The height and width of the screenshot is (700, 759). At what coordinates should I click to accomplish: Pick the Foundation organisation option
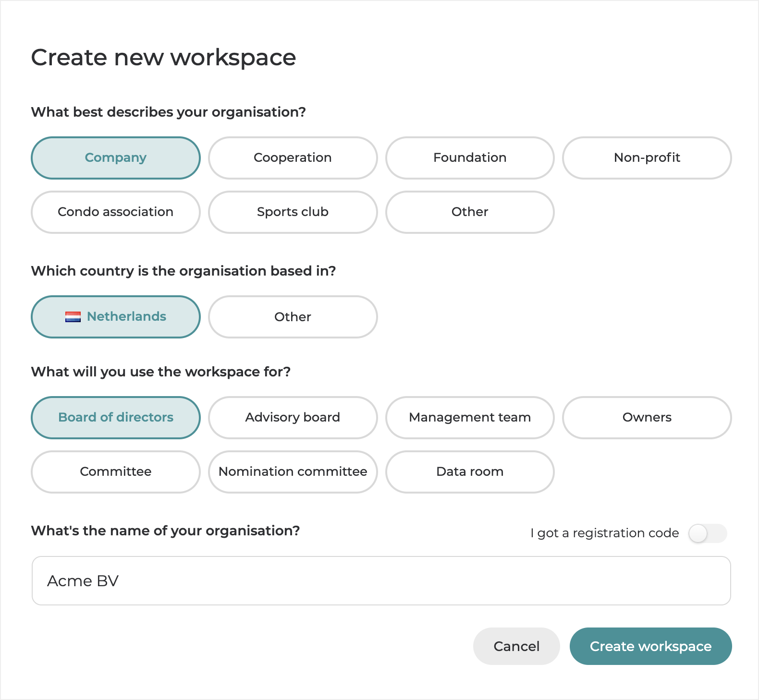pos(470,158)
